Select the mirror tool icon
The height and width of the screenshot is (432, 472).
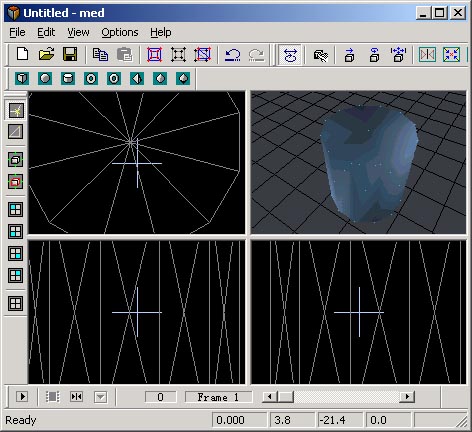point(427,55)
